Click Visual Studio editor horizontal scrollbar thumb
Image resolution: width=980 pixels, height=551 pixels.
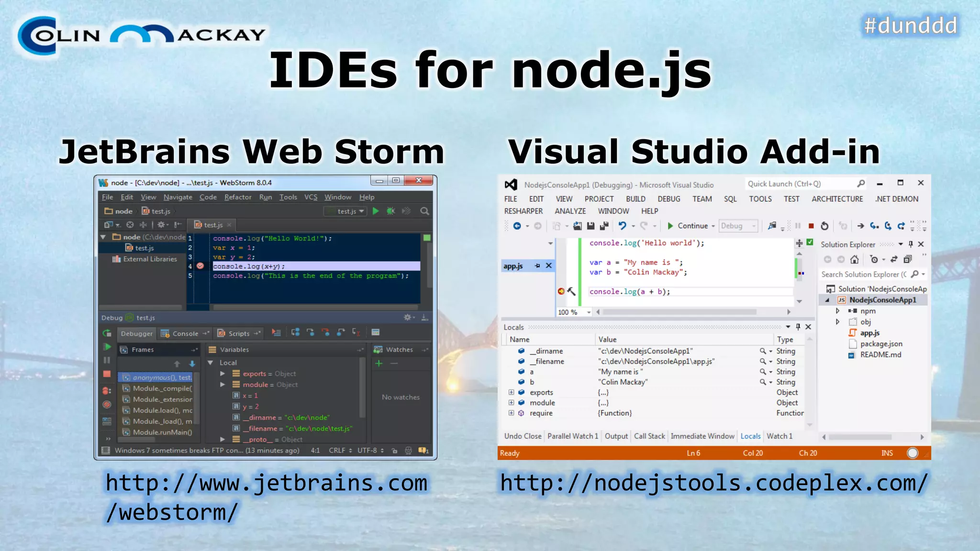tap(679, 312)
